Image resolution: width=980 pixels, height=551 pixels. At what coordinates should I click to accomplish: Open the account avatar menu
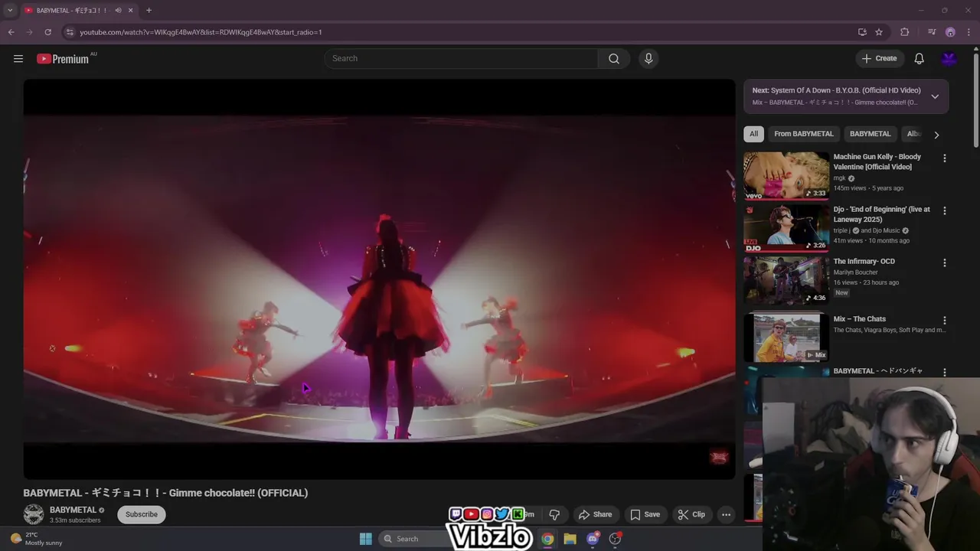[949, 59]
